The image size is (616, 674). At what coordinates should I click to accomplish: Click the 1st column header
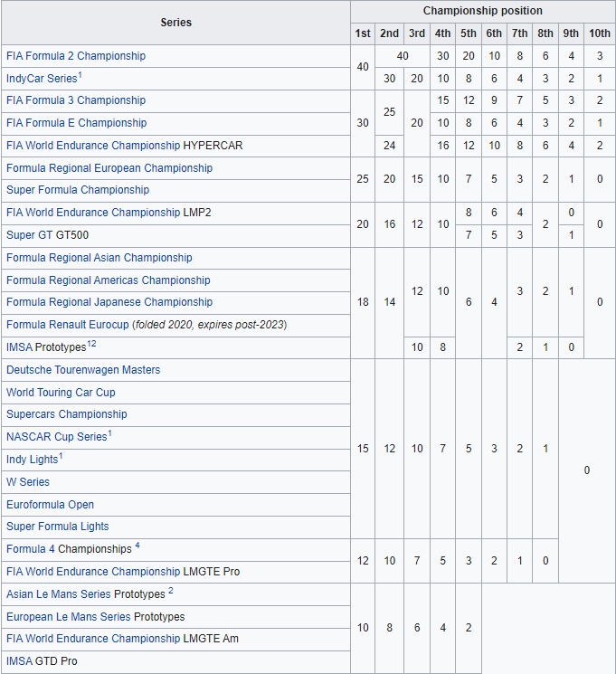(363, 33)
